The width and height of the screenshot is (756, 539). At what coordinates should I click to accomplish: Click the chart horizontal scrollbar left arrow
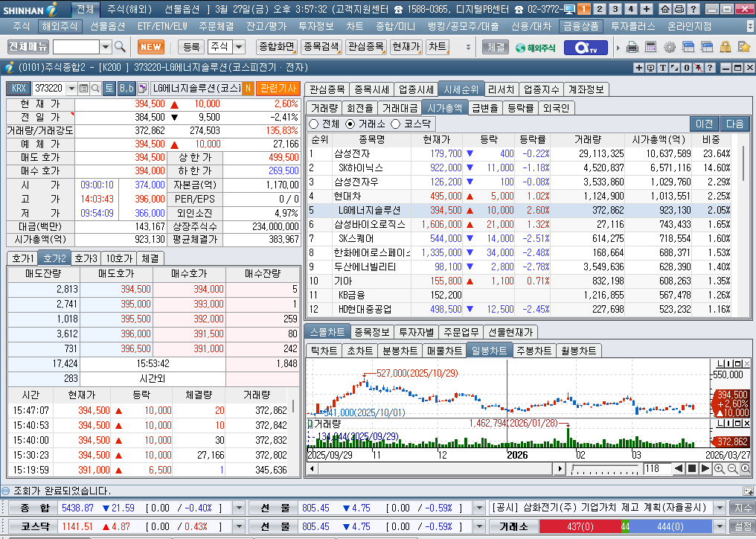312,468
